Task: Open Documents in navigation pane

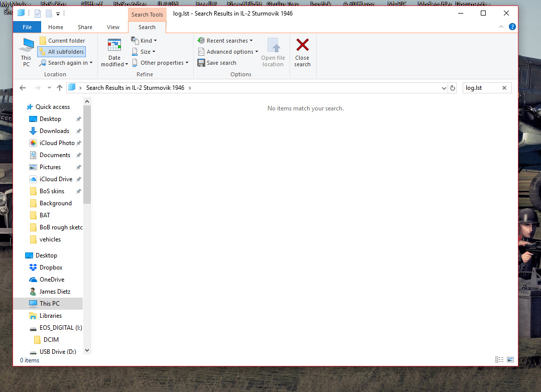Action: click(55, 155)
